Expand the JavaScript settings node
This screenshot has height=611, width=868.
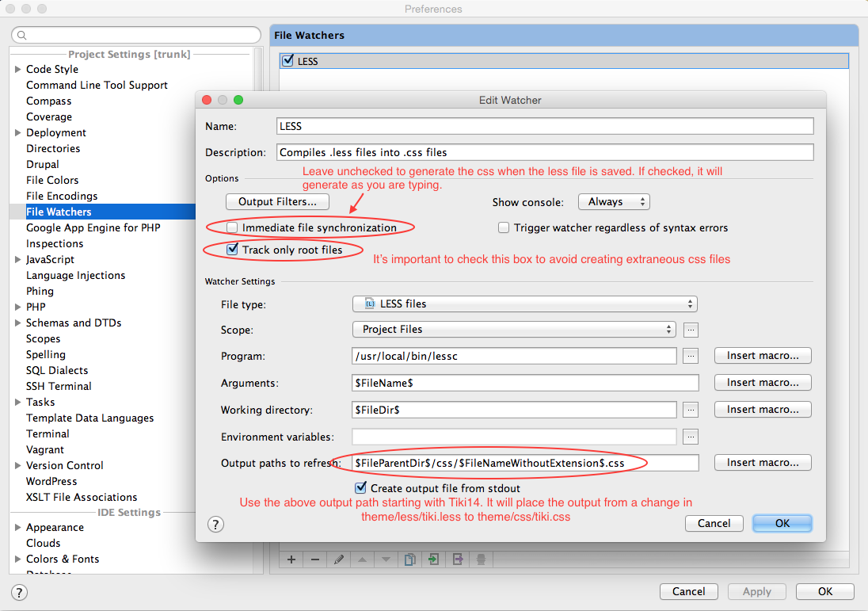point(17,259)
